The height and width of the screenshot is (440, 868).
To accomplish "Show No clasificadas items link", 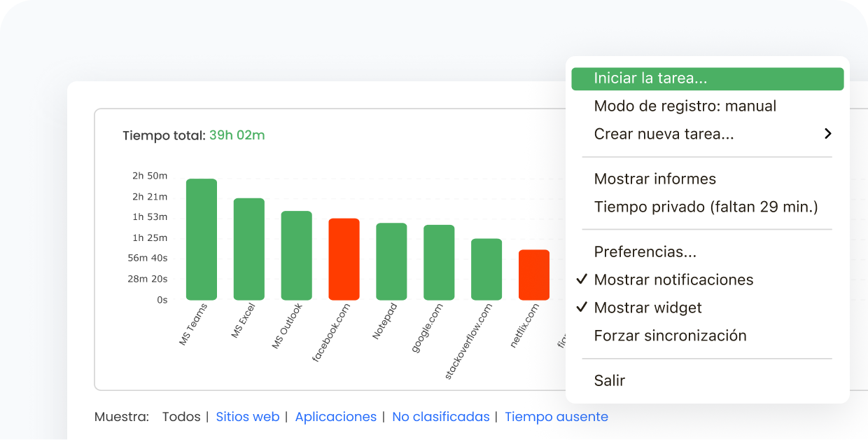I will 440,417.
